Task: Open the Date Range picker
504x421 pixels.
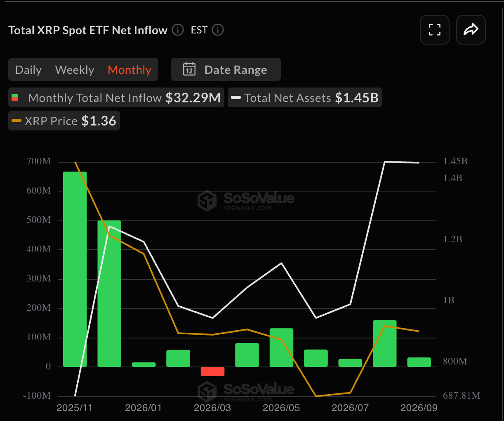Action: point(226,69)
